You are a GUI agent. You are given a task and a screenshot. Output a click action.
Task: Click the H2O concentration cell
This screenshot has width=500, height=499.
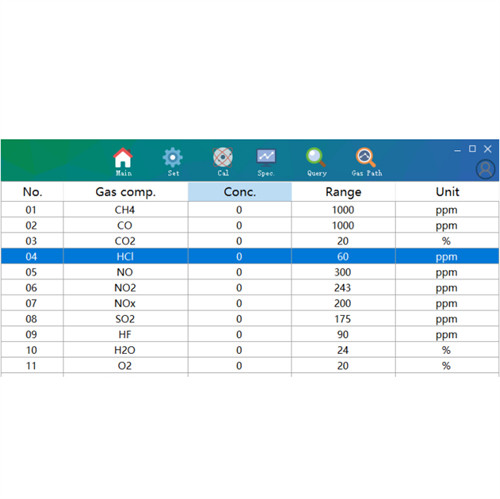239,350
